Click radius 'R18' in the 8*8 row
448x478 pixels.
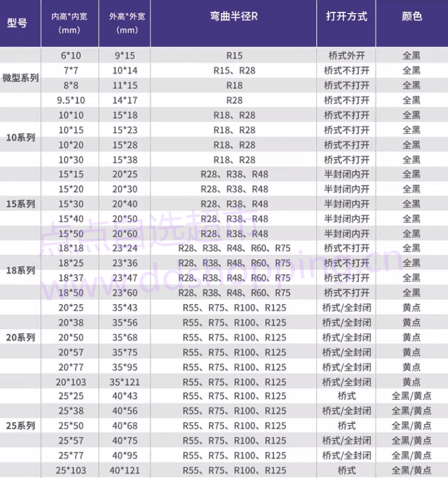point(234,85)
